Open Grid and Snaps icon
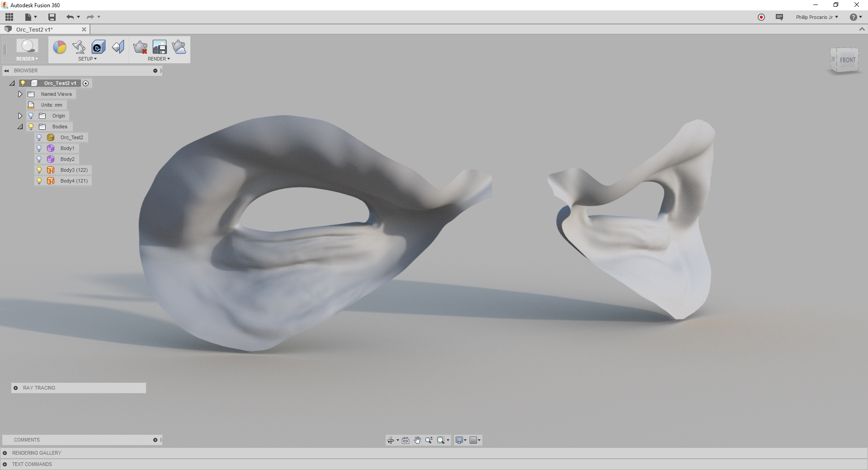The image size is (868, 470). [473, 440]
